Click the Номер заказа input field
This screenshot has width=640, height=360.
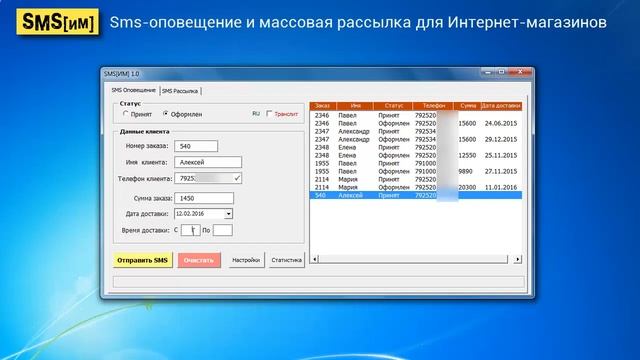point(196,146)
